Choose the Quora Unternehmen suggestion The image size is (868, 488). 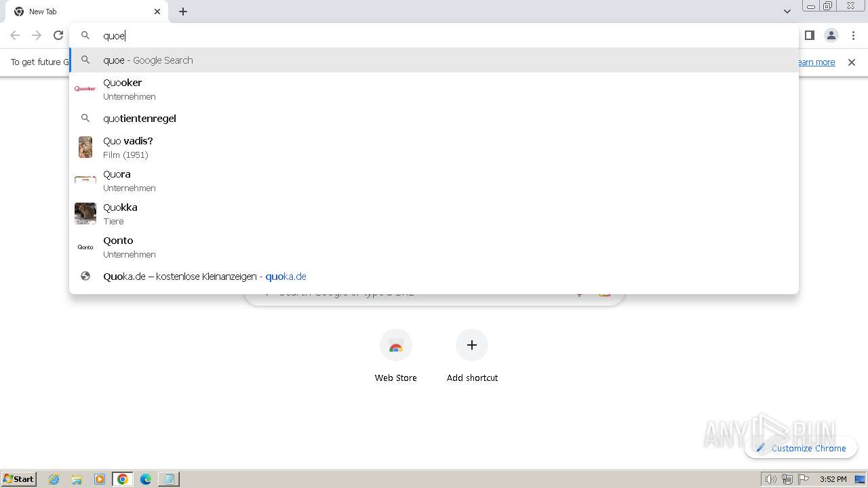[434, 180]
